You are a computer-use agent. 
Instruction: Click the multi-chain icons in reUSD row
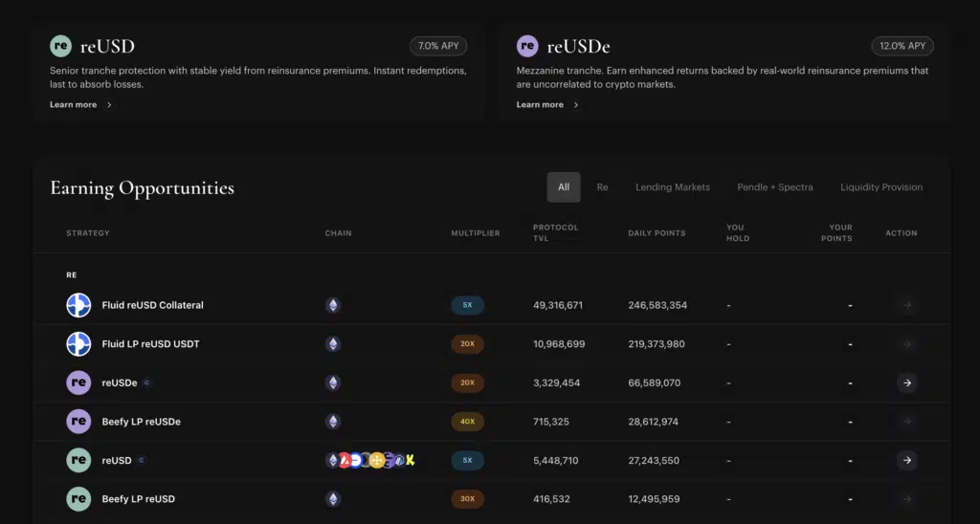pyautogui.click(x=370, y=460)
